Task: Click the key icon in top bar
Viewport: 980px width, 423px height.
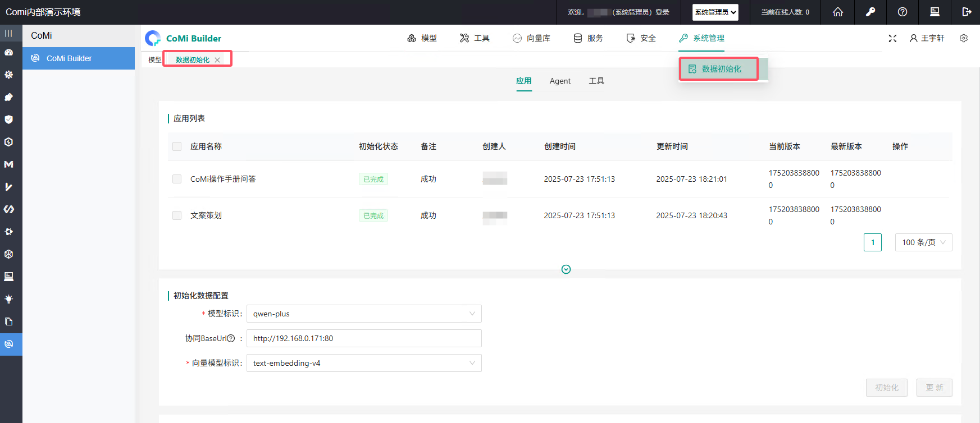Action: [870, 12]
